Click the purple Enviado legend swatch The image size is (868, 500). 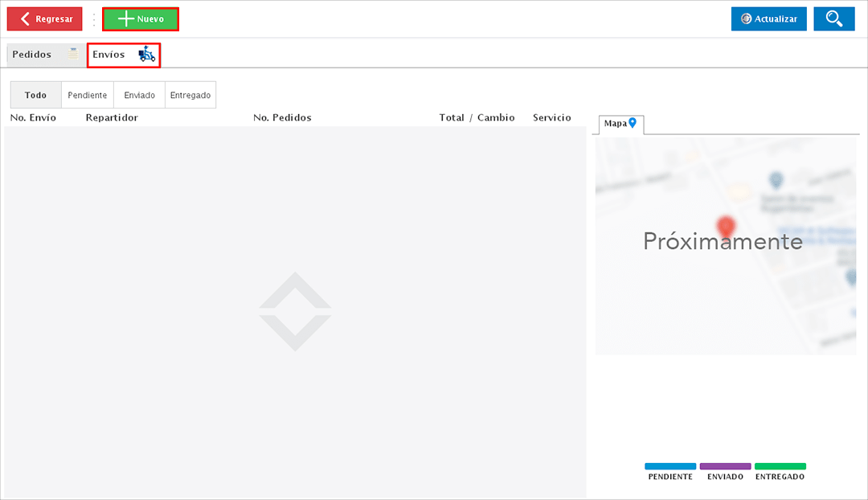tap(725, 466)
